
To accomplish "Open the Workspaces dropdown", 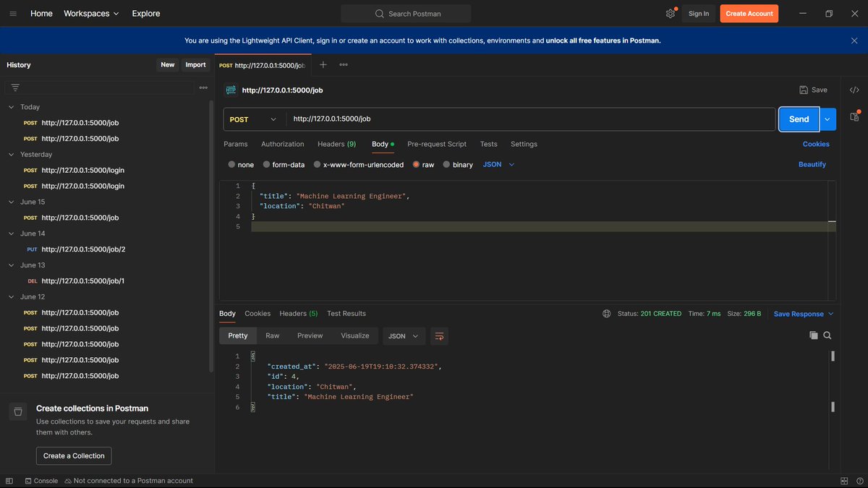I will click(x=91, y=13).
